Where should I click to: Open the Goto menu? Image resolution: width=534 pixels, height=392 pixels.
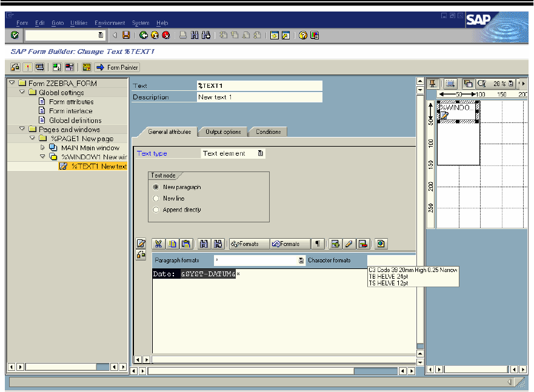(x=58, y=23)
